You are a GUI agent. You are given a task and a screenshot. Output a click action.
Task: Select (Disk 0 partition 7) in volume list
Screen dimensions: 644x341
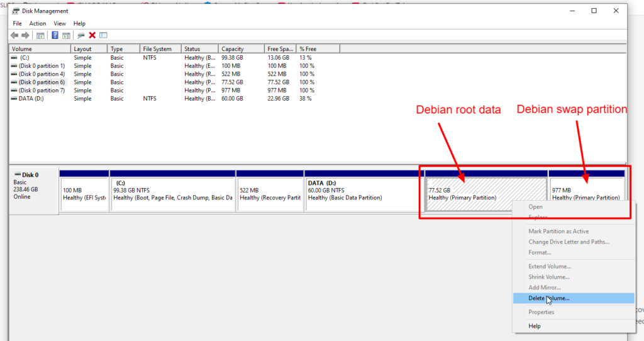click(x=42, y=91)
